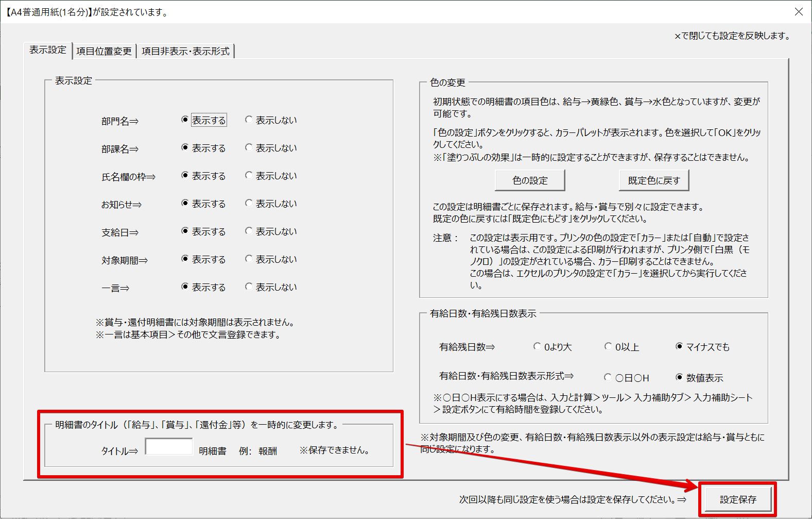Select the ○日○H display format
Viewport: 812px width, 519px height.
(608, 378)
